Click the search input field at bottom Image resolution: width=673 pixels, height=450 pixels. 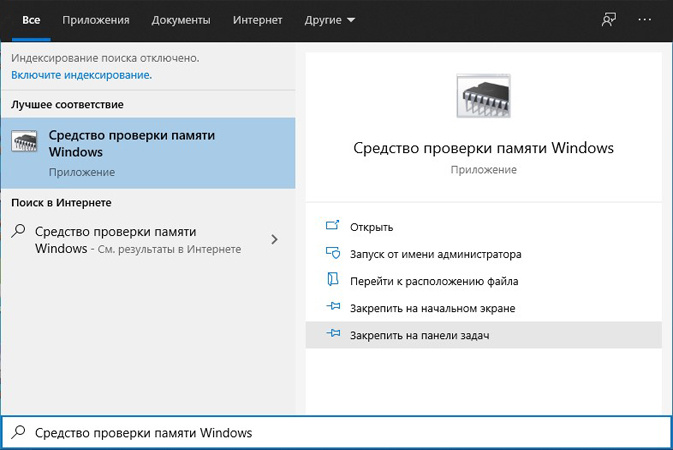tap(336, 432)
